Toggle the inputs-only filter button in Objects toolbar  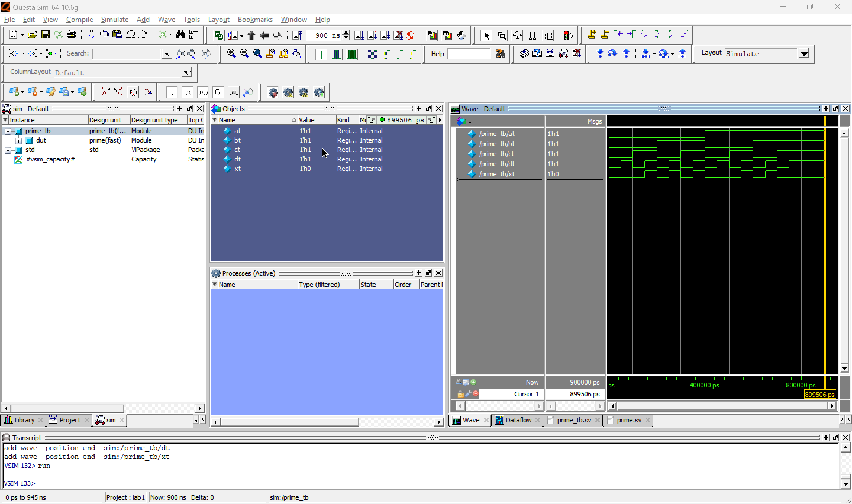click(x=172, y=92)
